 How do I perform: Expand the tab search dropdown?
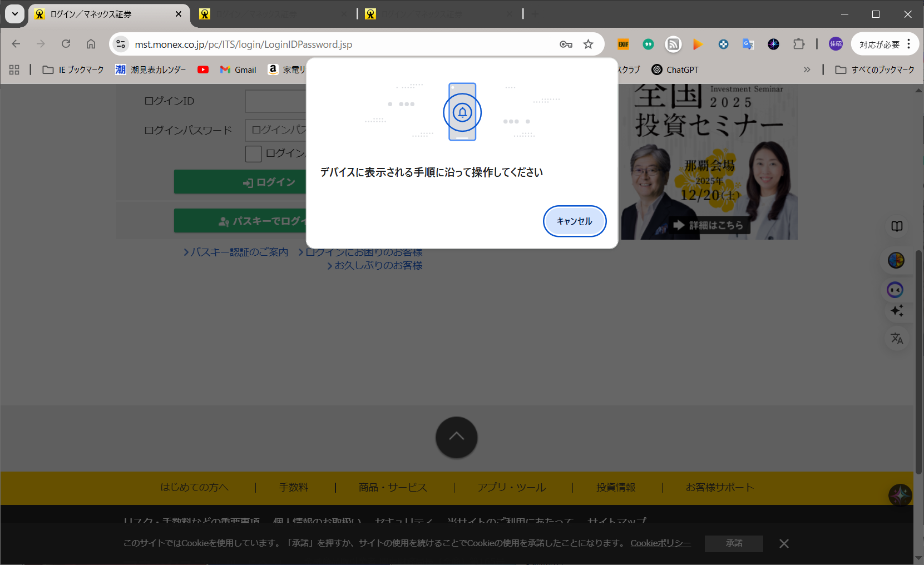14,14
